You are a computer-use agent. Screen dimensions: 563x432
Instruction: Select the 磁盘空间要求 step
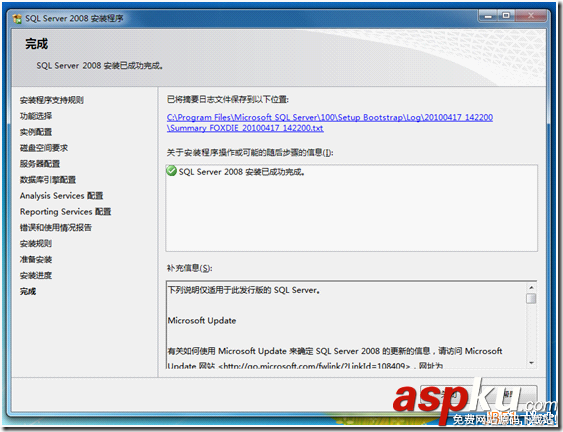pyautogui.click(x=44, y=148)
